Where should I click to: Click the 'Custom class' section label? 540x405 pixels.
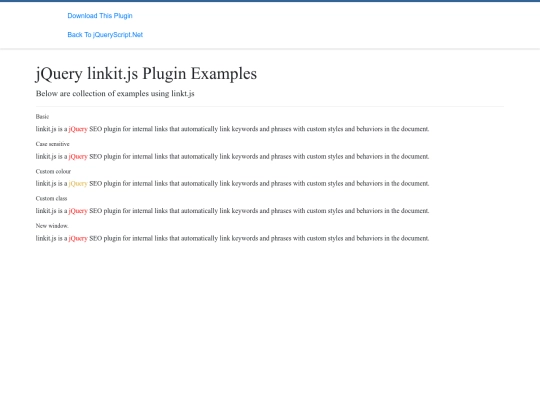coord(51,198)
